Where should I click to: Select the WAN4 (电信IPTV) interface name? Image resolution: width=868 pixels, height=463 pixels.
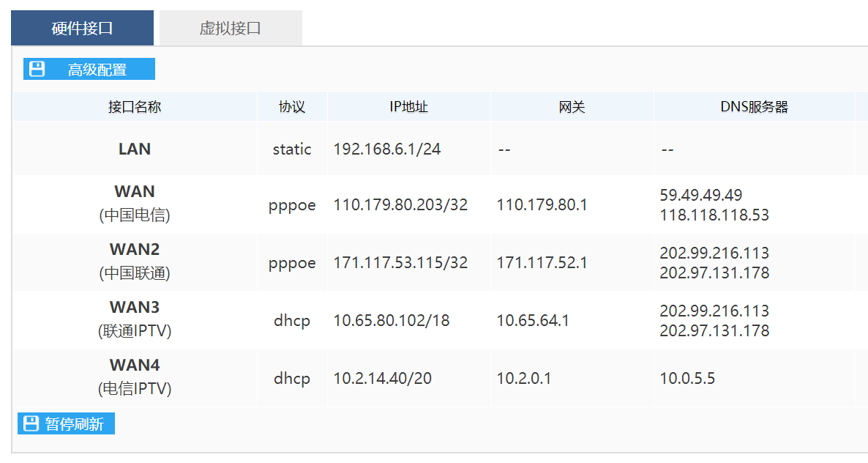(135, 377)
